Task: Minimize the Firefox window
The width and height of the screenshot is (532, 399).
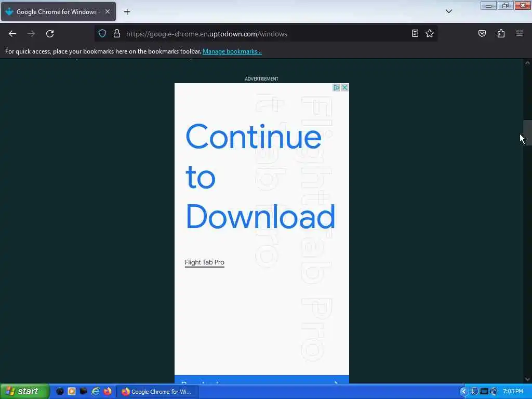Action: click(x=488, y=5)
